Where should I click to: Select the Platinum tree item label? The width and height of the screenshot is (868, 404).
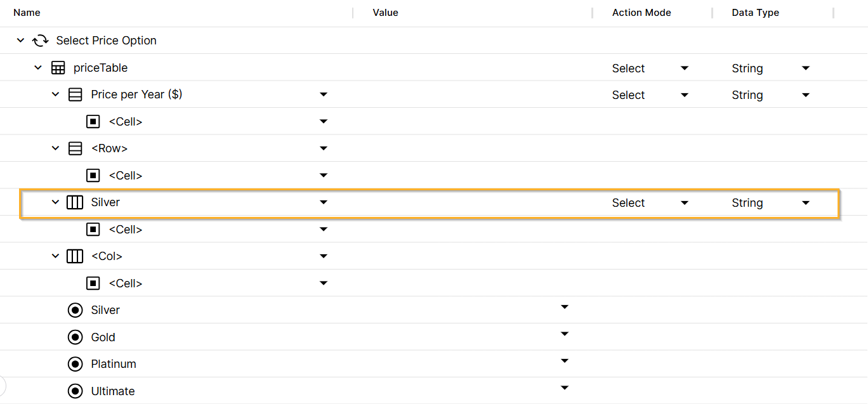tap(114, 364)
